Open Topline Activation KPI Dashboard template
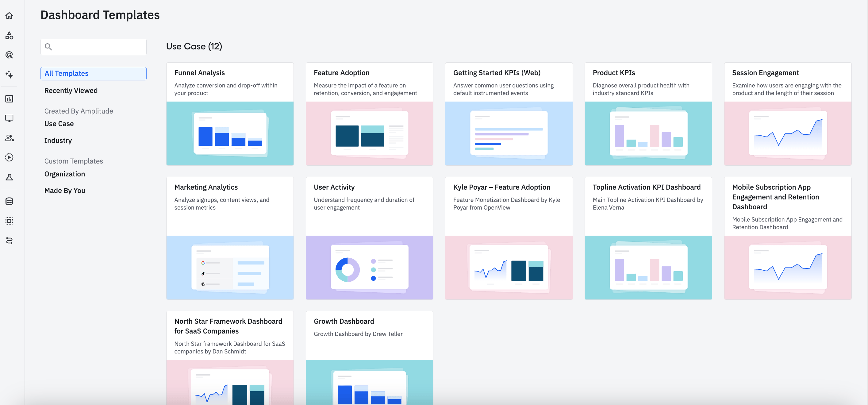Screen dimensions: 868x405 pos(648,237)
